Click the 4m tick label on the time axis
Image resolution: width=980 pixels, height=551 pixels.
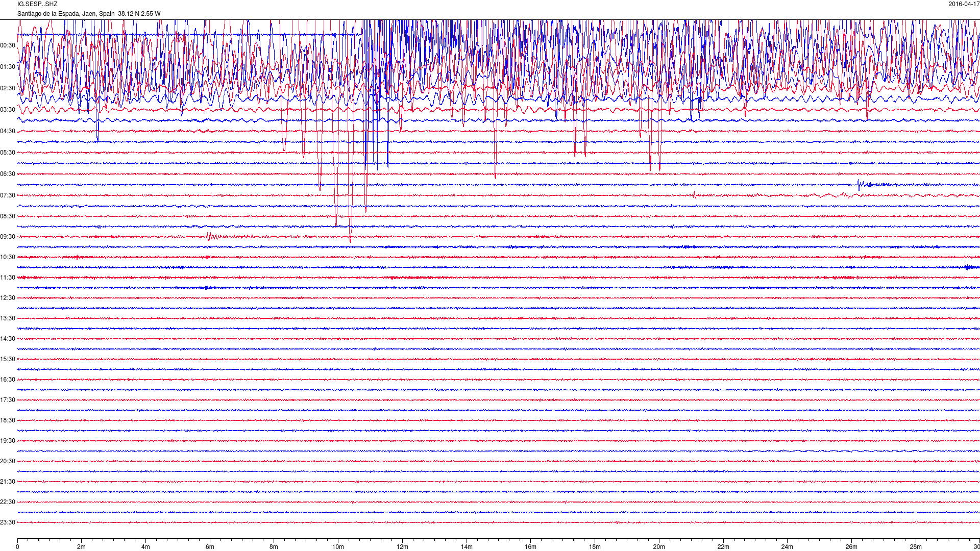145,547
